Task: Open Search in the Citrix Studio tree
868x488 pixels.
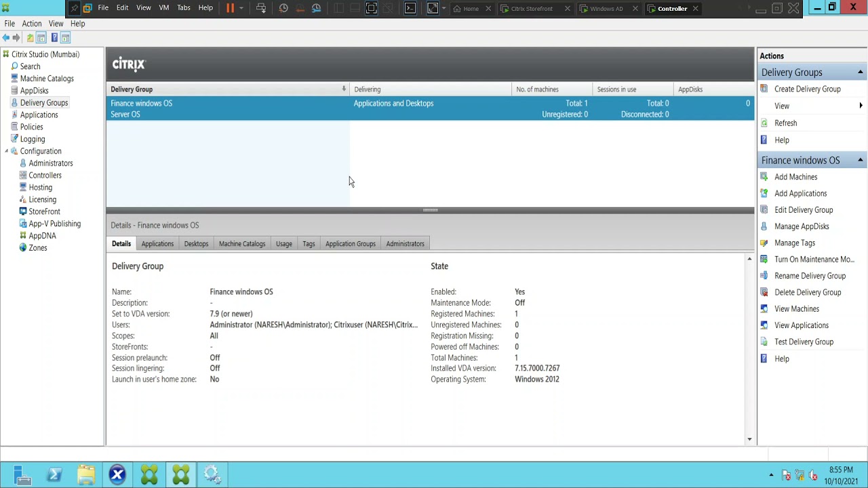Action: pos(30,66)
